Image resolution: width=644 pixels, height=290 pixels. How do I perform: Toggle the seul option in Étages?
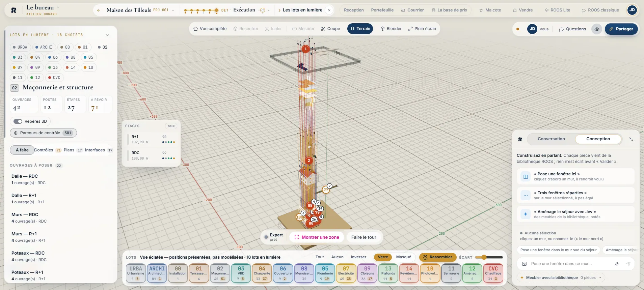click(x=171, y=126)
